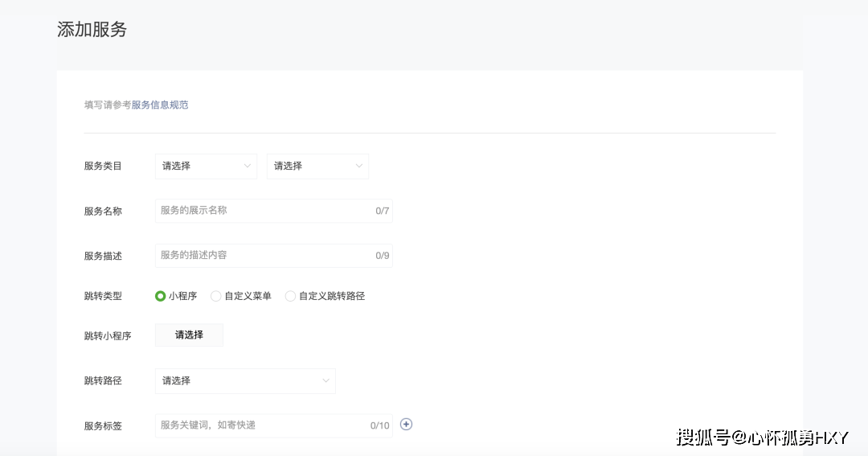Click the chevron arrow in 跳转路径 selector
The image size is (868, 456).
(325, 381)
